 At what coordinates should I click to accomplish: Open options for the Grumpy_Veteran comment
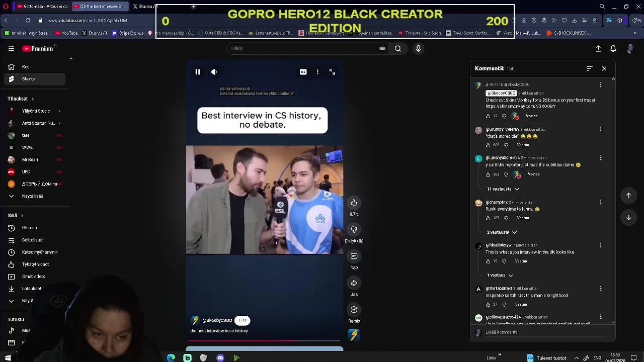[x=601, y=129]
